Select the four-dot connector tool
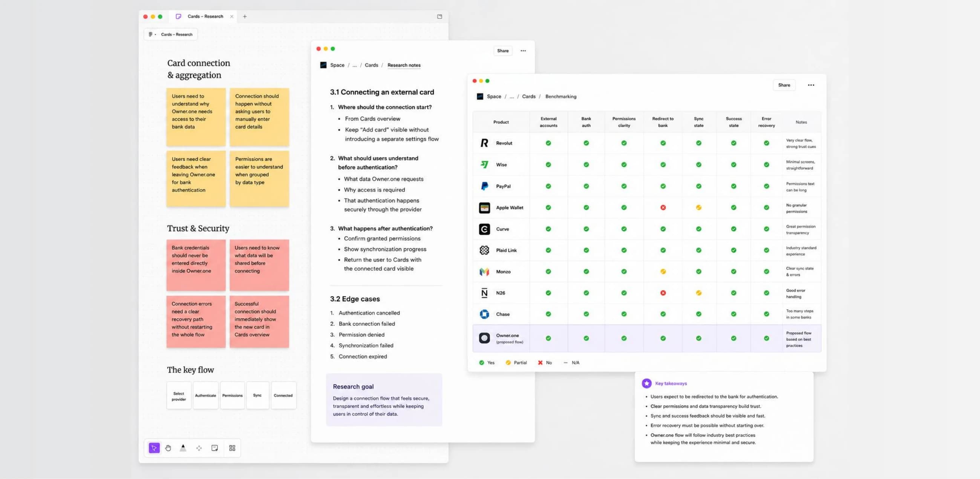 pyautogui.click(x=199, y=448)
